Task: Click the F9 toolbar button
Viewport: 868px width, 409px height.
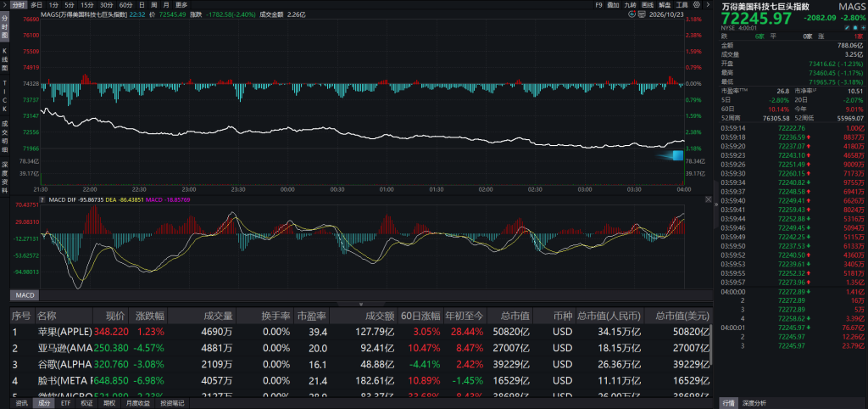Action: coord(599,4)
